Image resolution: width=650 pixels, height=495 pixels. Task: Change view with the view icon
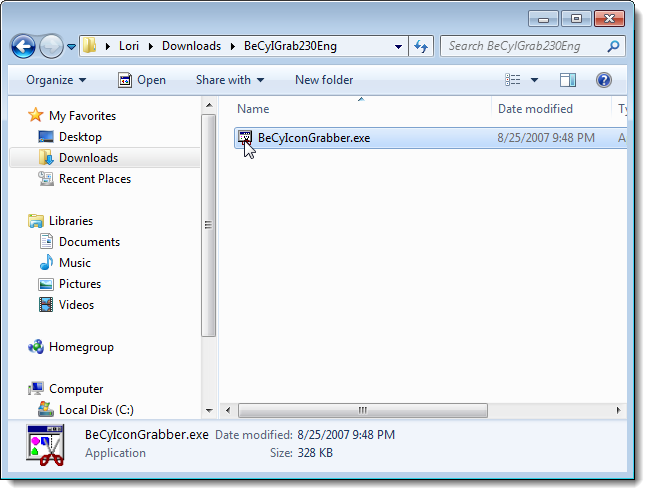[512, 80]
